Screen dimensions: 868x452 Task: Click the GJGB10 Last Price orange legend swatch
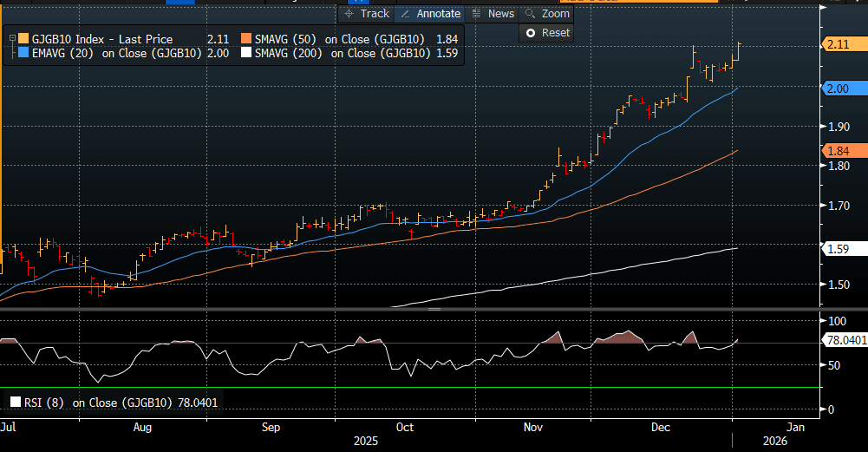pyautogui.click(x=22, y=39)
